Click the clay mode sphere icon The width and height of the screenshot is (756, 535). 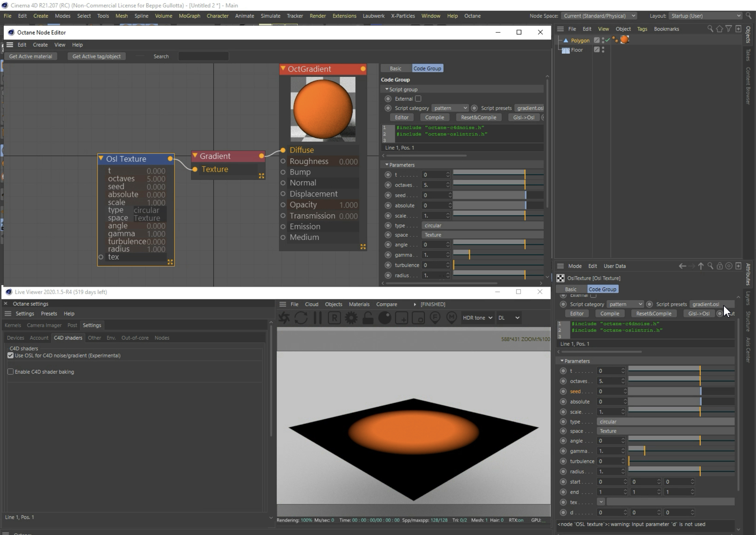point(385,318)
